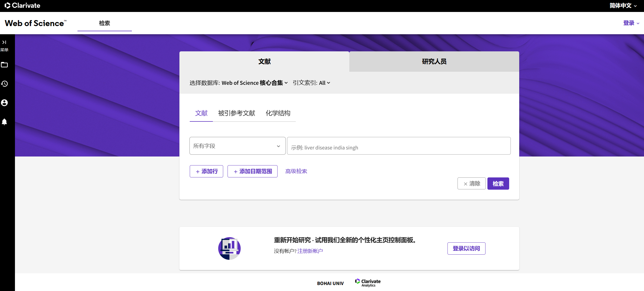Click the 检索 navigation item
The height and width of the screenshot is (291, 644).
[x=104, y=23]
